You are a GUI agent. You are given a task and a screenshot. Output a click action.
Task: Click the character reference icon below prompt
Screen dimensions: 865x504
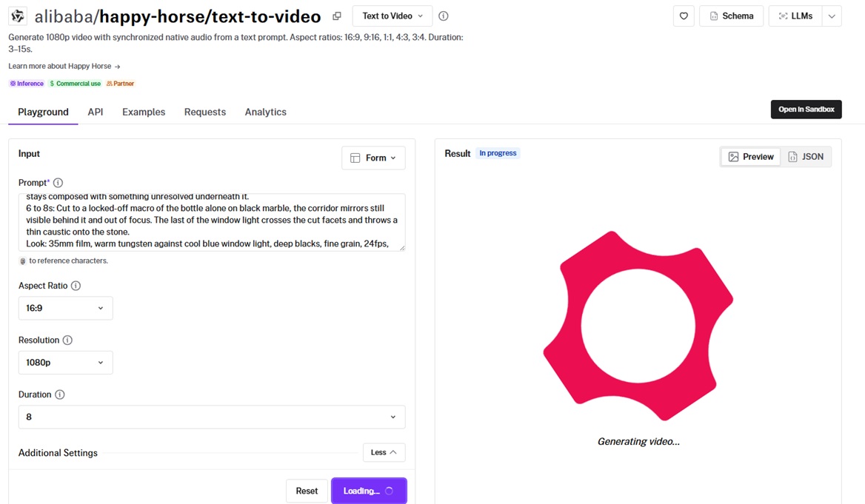point(23,261)
